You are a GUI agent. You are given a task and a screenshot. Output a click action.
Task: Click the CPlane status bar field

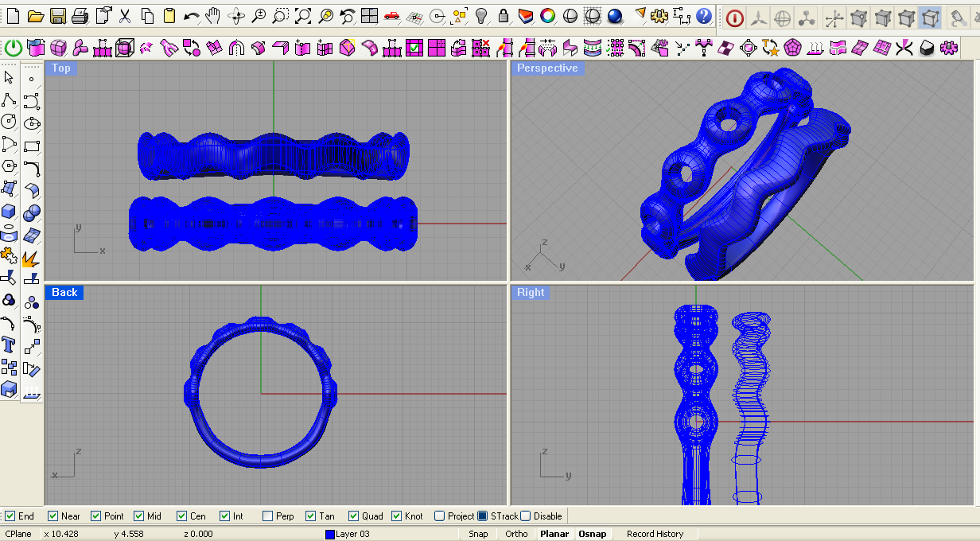coord(19,534)
